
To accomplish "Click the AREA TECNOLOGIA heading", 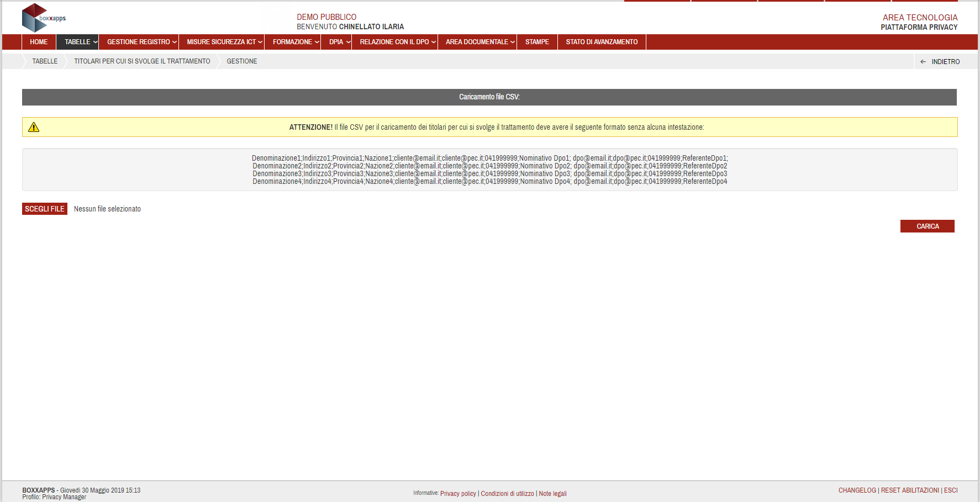I will pos(920,18).
